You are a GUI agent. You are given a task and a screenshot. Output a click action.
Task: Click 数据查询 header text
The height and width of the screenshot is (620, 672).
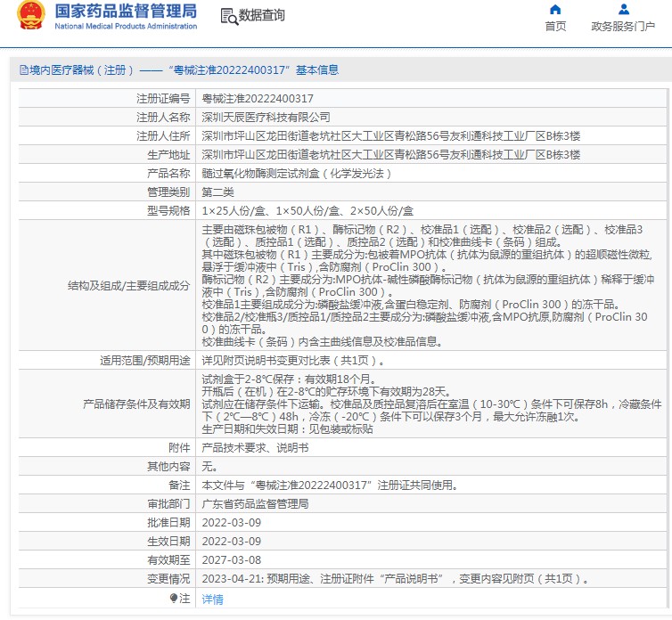pos(261,15)
